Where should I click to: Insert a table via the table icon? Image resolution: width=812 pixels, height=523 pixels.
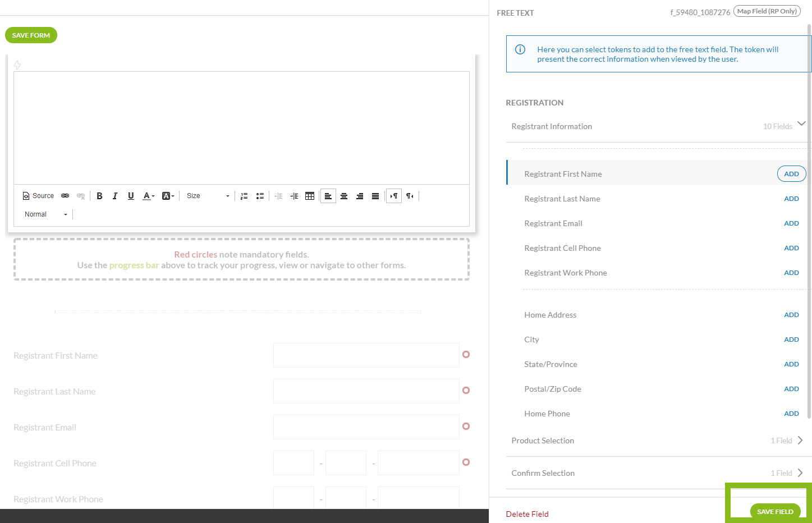[310, 196]
